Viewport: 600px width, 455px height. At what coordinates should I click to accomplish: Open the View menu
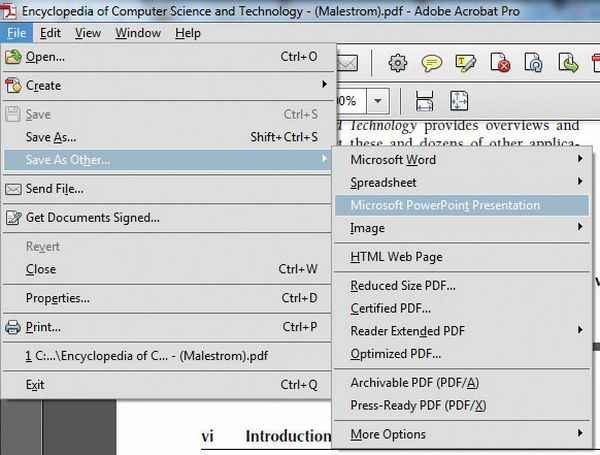[88, 33]
